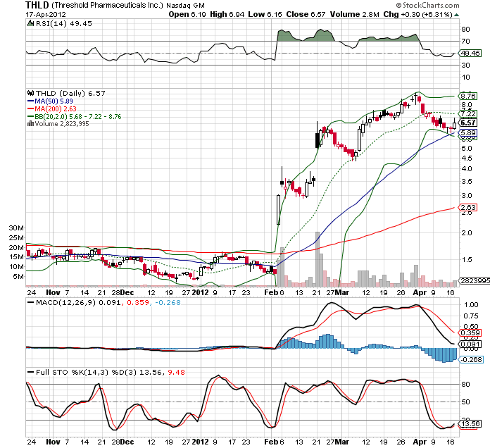Click the 5M volume axis label
This screenshot has height=448, width=490.
pos(18,277)
